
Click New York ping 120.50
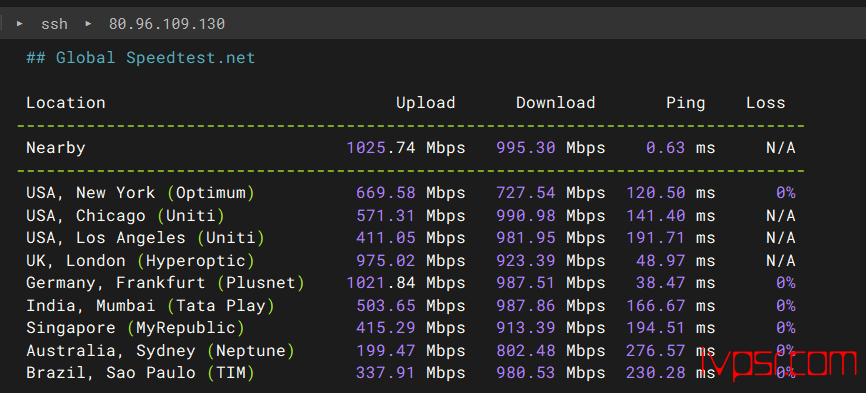656,193
